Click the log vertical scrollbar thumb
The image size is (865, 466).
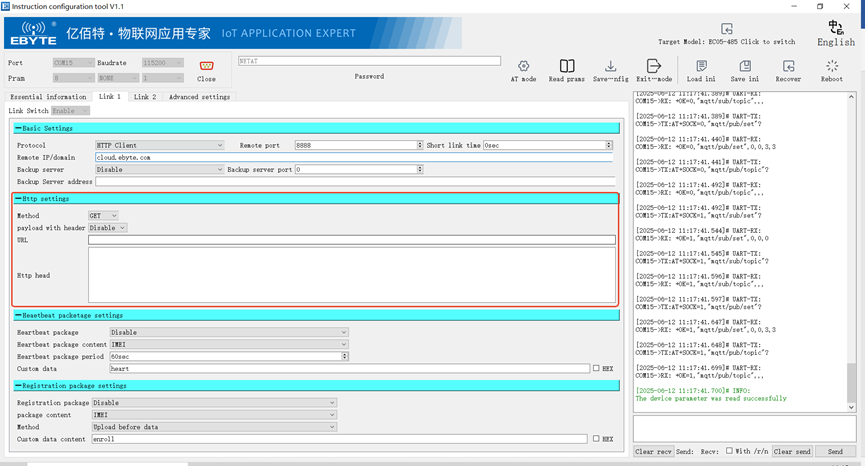point(851,383)
